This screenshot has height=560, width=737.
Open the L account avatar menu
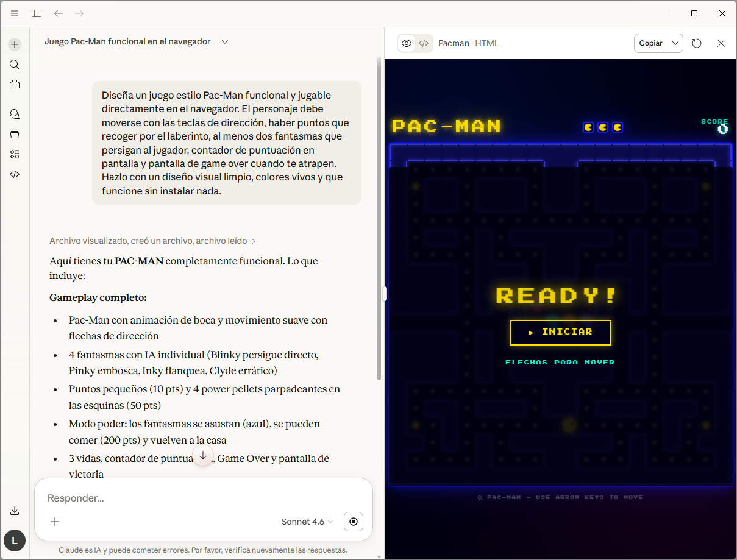14,541
